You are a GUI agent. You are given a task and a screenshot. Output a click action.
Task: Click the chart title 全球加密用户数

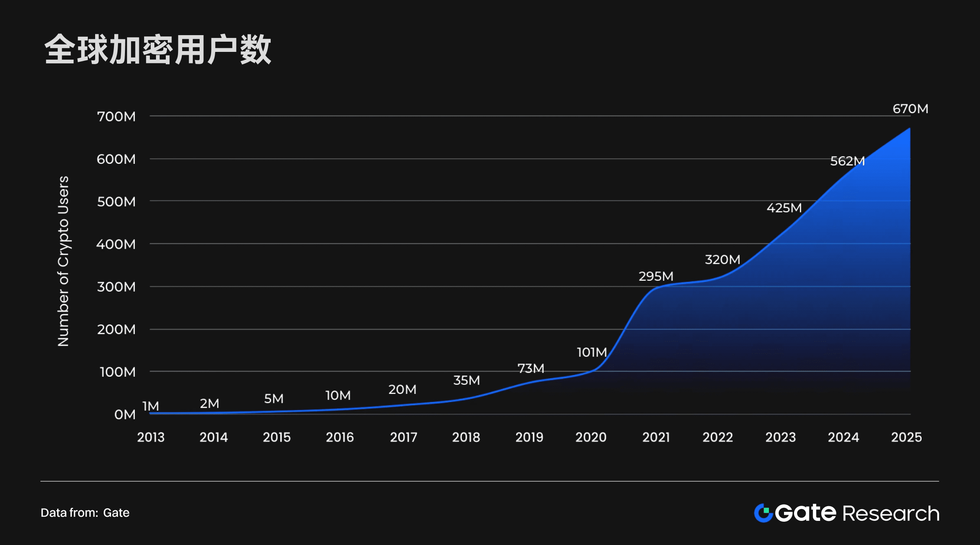point(158,50)
